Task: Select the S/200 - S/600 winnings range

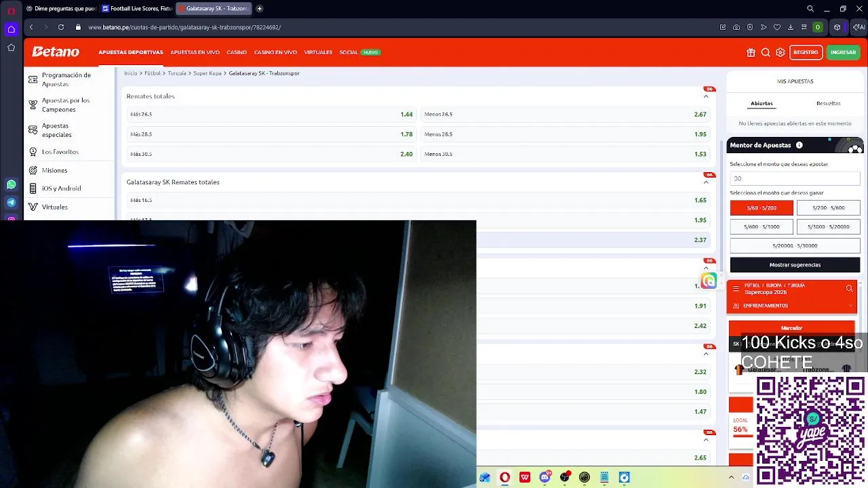Action: pyautogui.click(x=828, y=208)
